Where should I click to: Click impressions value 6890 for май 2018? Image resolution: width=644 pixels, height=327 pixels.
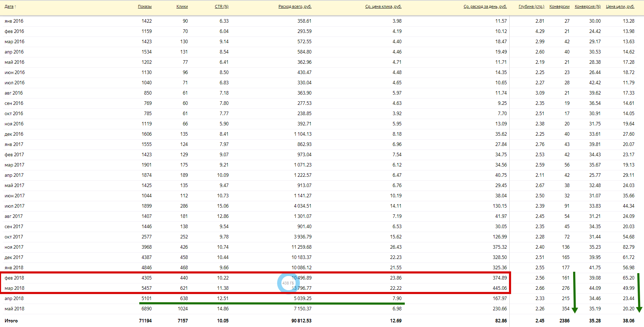pyautogui.click(x=147, y=309)
